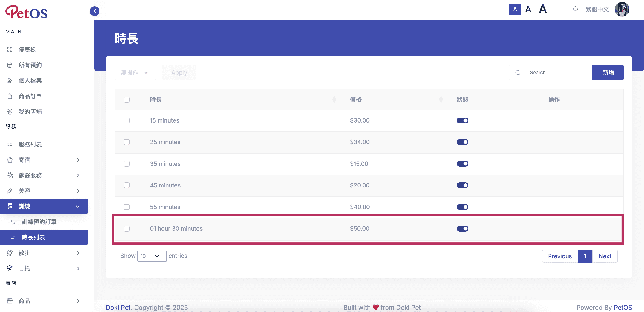Click the PetOS logo

26,12
